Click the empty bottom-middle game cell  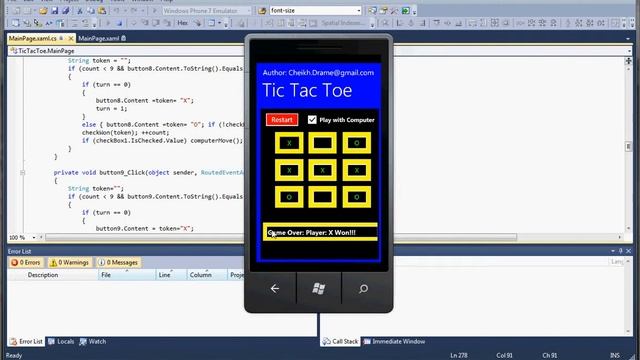[x=322, y=197]
